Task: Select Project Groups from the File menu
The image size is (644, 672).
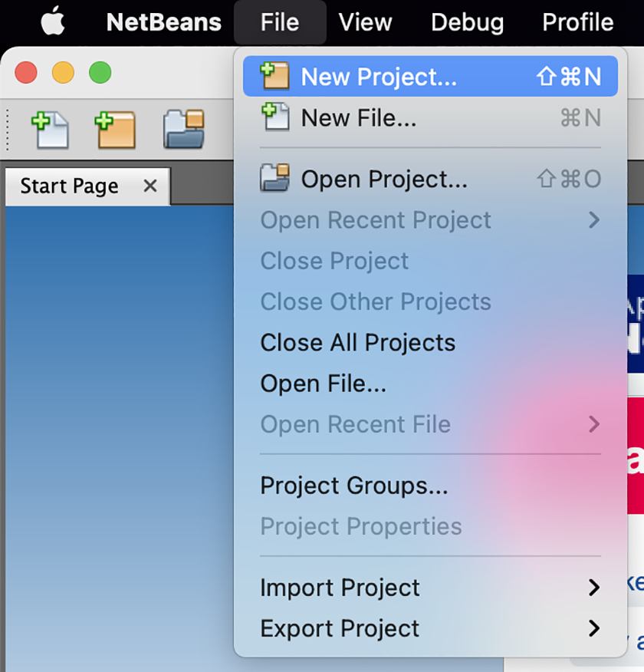Action: [340, 486]
